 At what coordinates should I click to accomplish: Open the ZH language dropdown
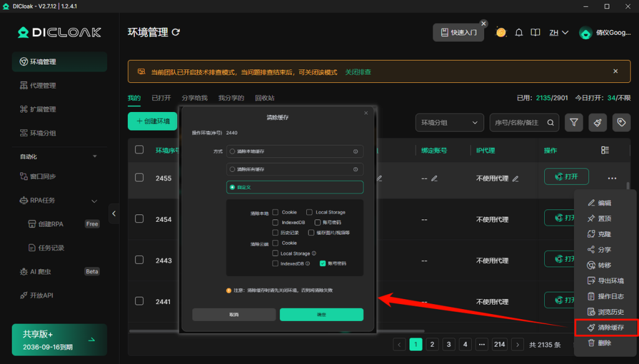559,32
